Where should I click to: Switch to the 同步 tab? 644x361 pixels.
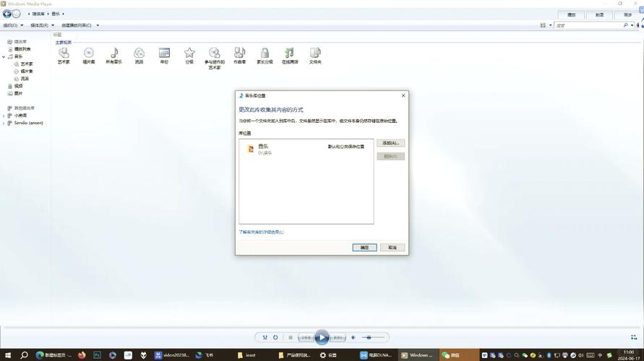627,14
